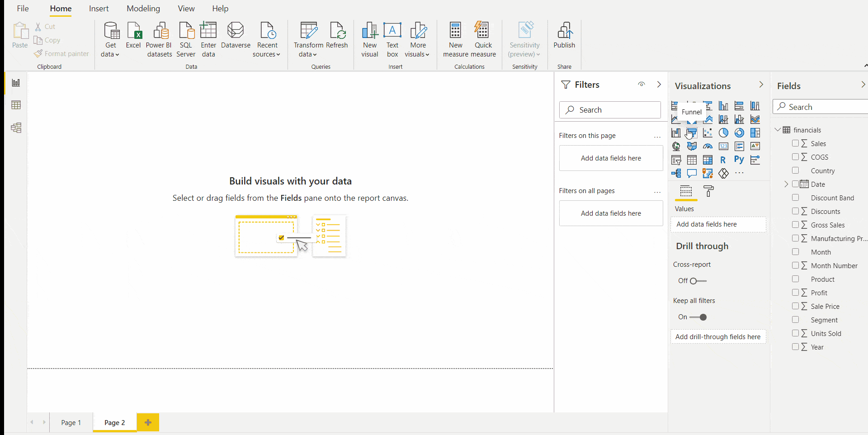Open the Get data dropdown
868x435 pixels.
pyautogui.click(x=110, y=54)
